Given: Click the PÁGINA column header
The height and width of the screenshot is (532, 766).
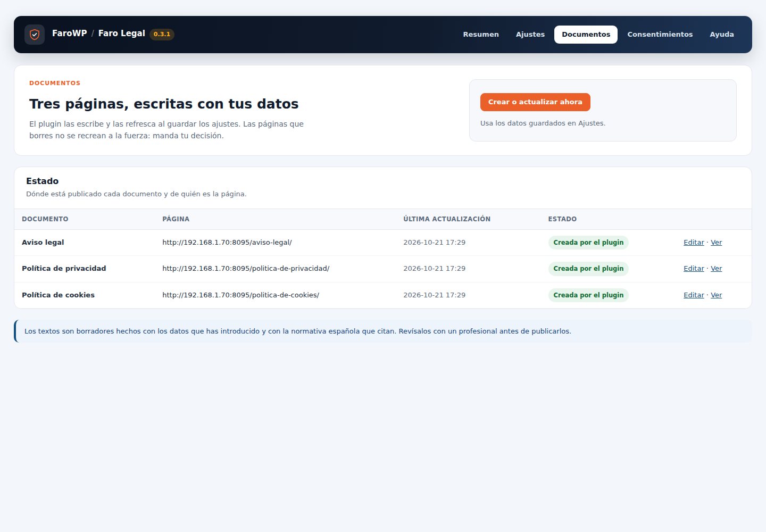Looking at the screenshot, I should (x=176, y=219).
